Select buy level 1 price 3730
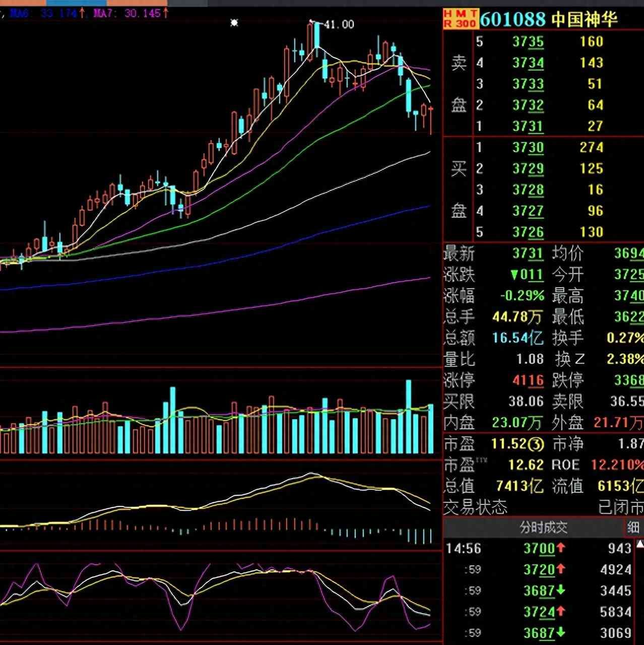644x645 pixels. pyautogui.click(x=528, y=148)
